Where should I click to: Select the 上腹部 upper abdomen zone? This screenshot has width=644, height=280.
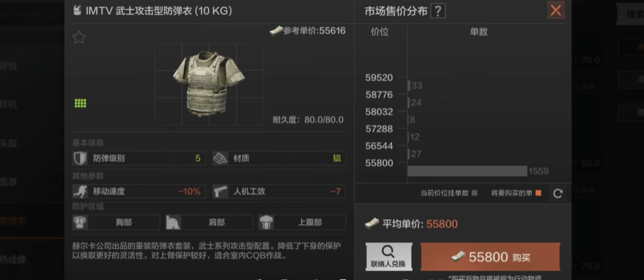(x=302, y=222)
